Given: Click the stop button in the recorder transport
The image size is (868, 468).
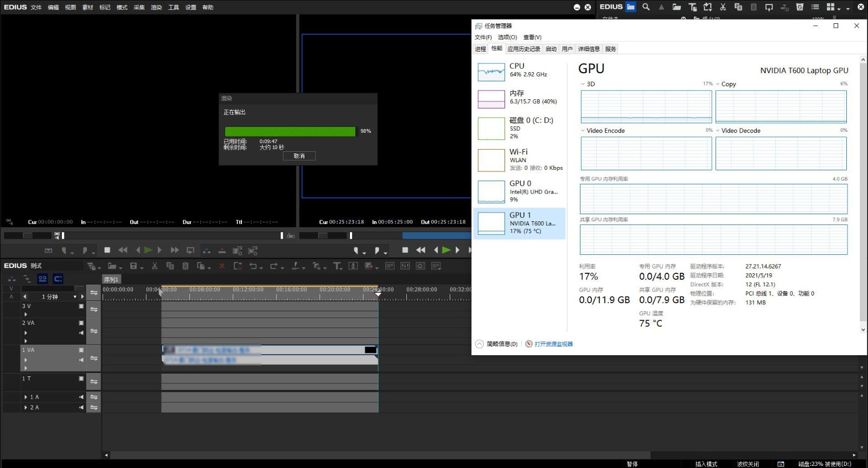Looking at the screenshot, I should pos(405,250).
